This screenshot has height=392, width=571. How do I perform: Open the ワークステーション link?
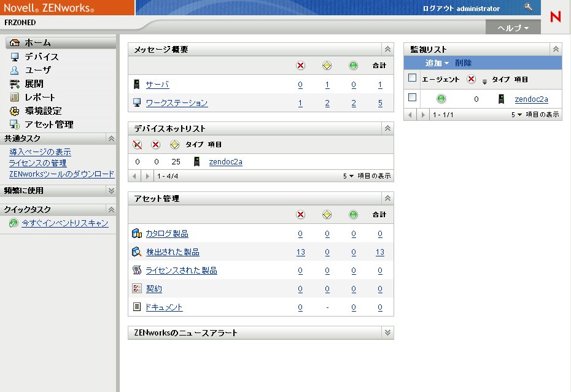pos(177,103)
